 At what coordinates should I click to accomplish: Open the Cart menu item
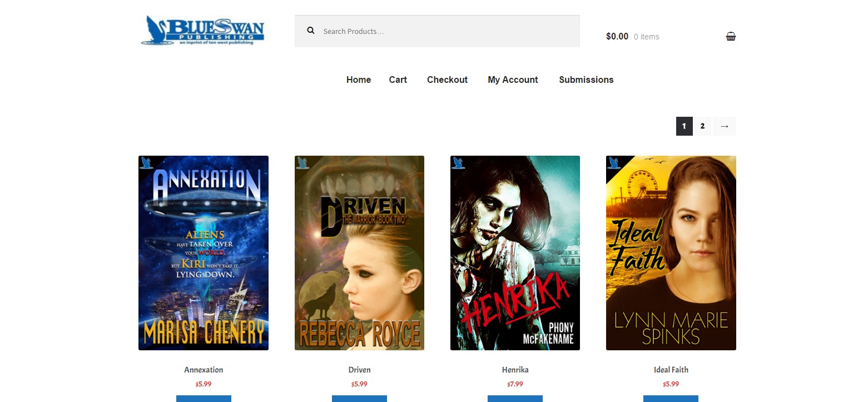(x=398, y=80)
